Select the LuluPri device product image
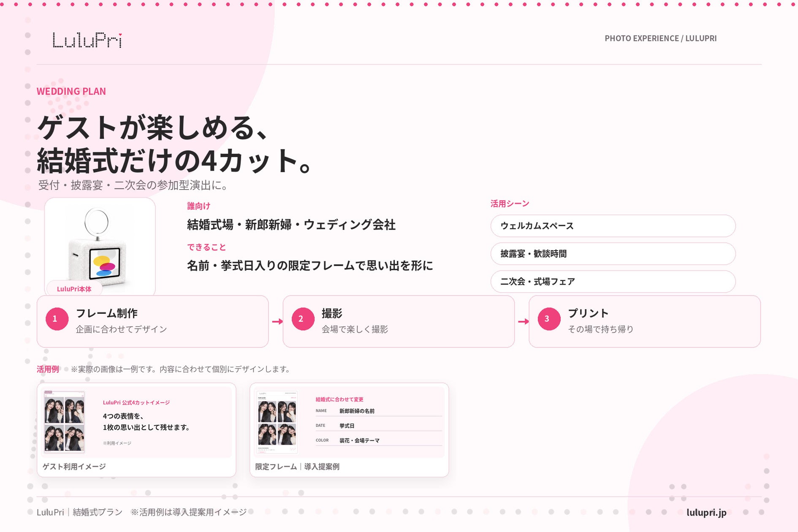Image resolution: width=798 pixels, height=532 pixels. point(100,247)
